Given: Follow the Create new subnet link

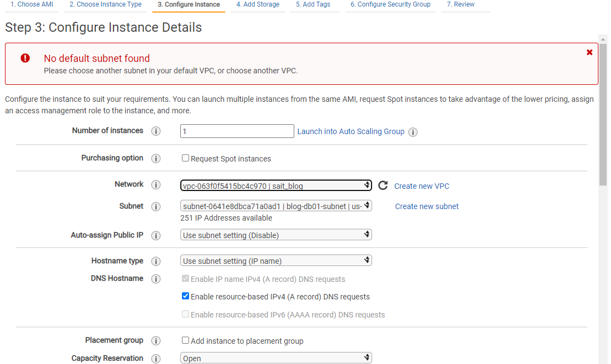Looking at the screenshot, I should click(x=427, y=206).
